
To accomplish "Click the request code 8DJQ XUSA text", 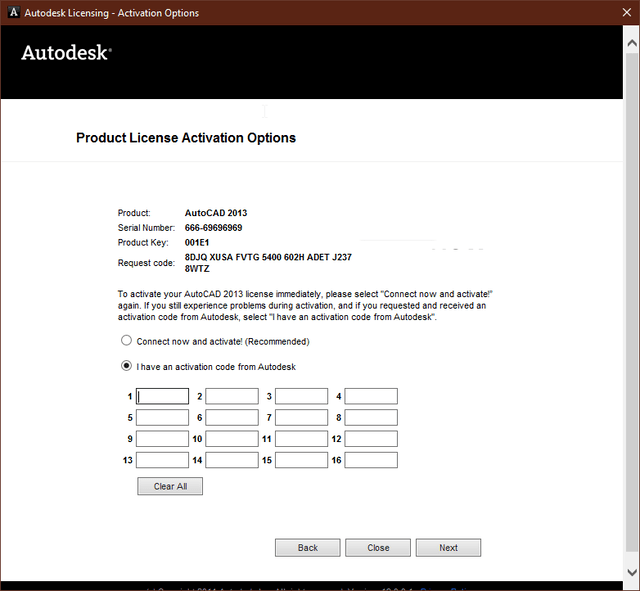I will [268, 263].
